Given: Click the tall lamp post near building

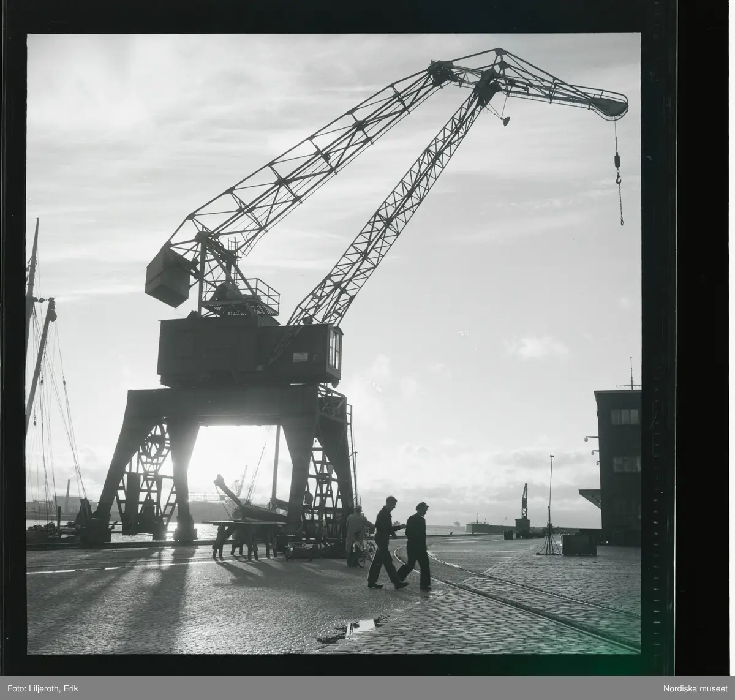Looking at the screenshot, I should (x=551, y=496).
